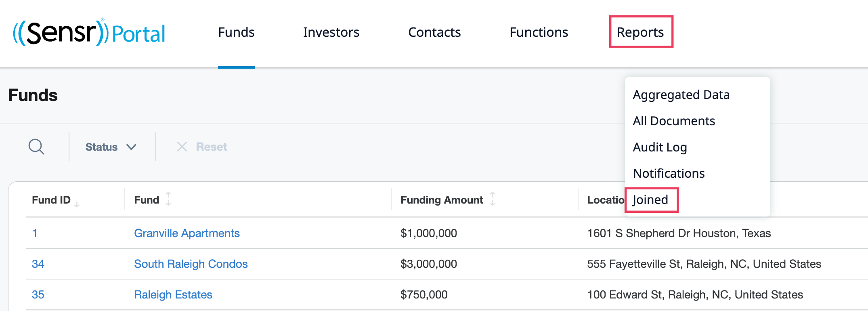Open the Investors tab
The height and width of the screenshot is (311, 868).
(331, 32)
